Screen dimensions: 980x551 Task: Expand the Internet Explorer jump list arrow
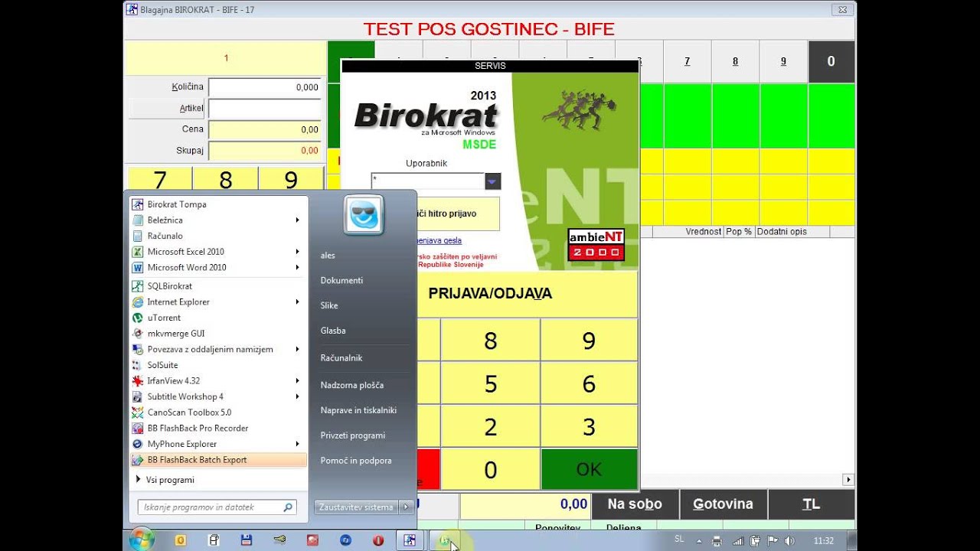click(x=297, y=302)
